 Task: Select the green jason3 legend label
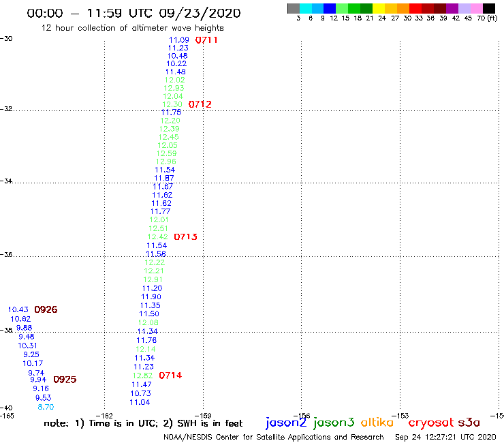click(x=334, y=423)
